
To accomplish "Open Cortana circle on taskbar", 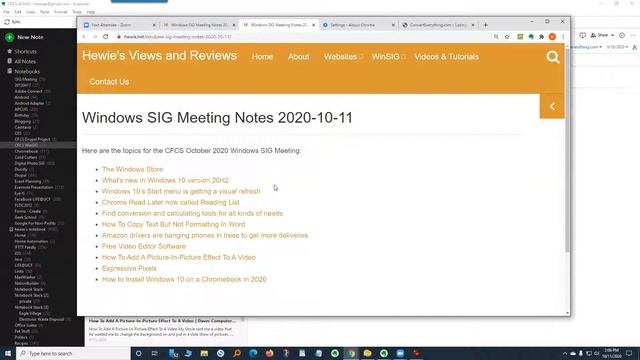I will point(138,353).
